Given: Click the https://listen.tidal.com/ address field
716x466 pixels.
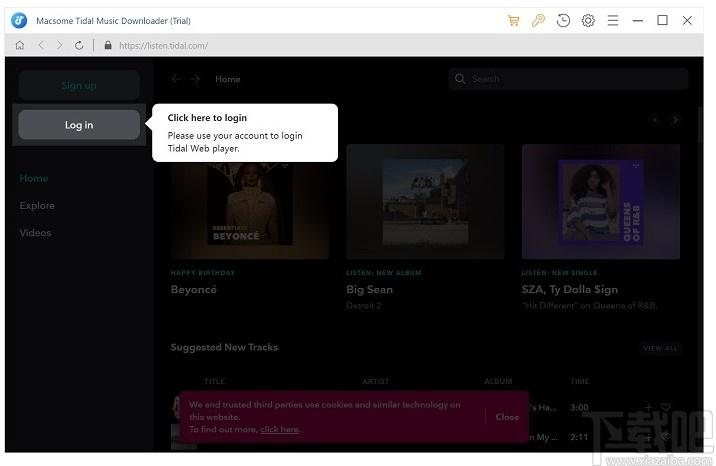Looking at the screenshot, I should tap(163, 46).
